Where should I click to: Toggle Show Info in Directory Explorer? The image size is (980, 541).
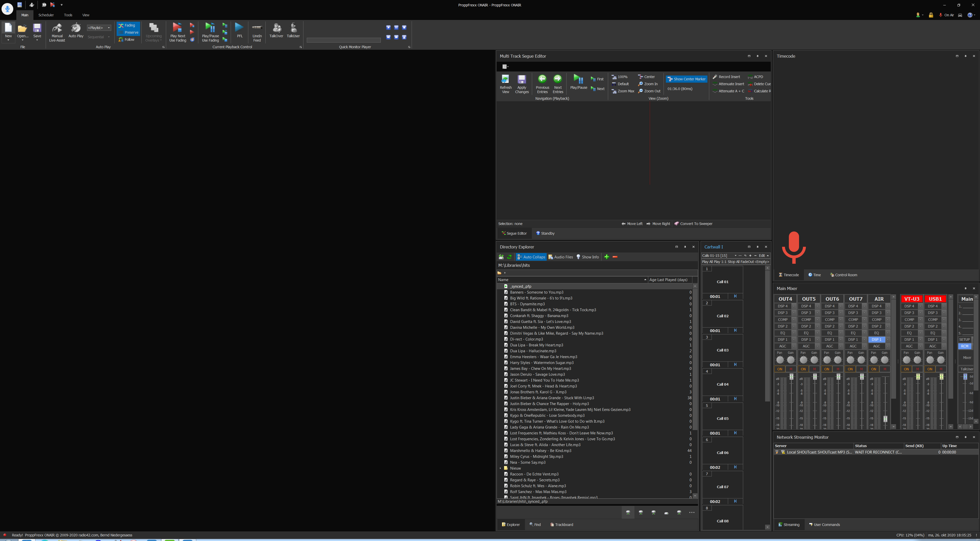click(x=588, y=257)
